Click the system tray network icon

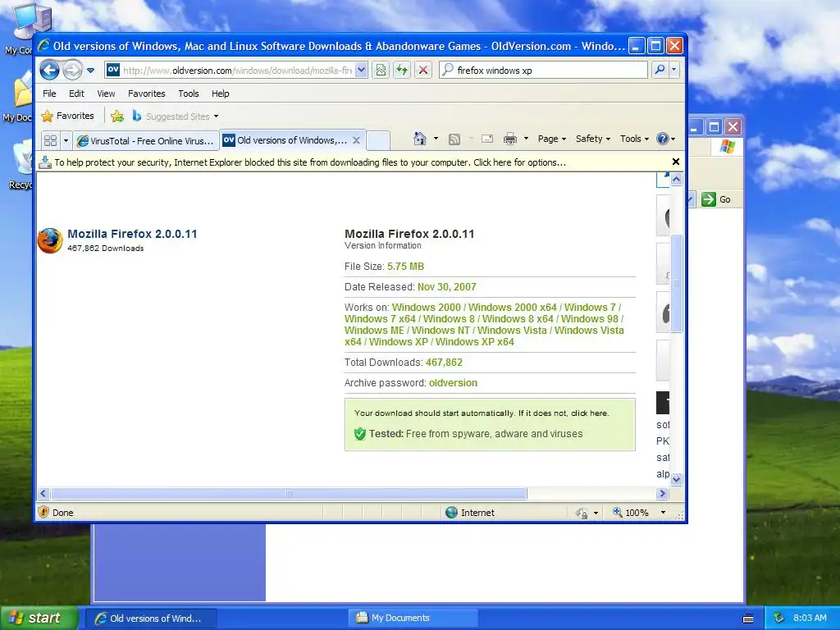[x=779, y=618]
